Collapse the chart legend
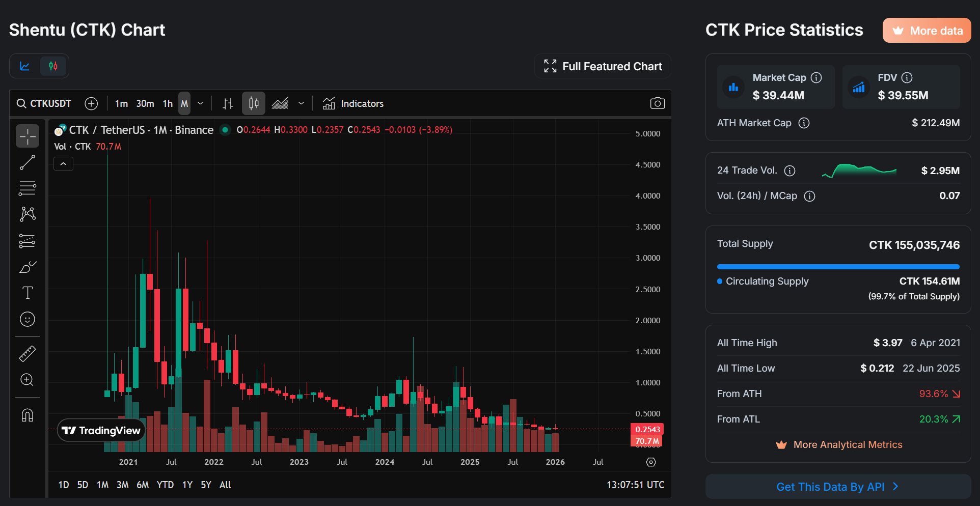 pos(64,164)
